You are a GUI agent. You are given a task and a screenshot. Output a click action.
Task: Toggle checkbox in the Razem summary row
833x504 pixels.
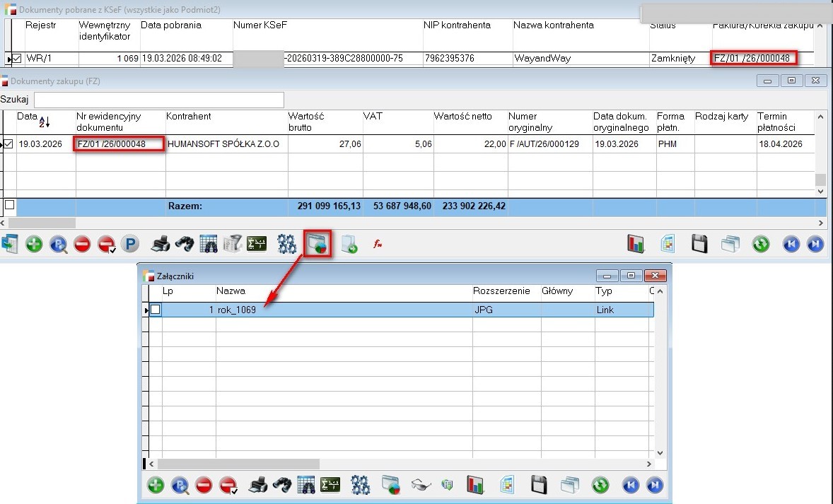(x=9, y=206)
